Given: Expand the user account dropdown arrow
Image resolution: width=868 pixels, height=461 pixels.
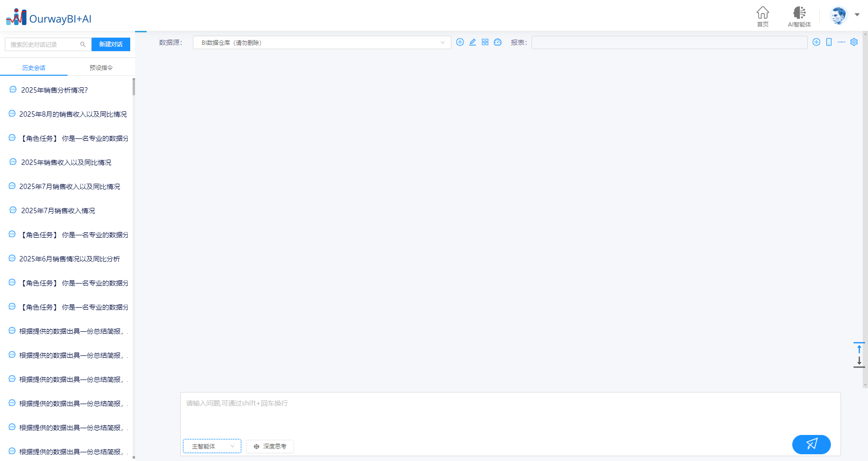Looking at the screenshot, I should [857, 14].
